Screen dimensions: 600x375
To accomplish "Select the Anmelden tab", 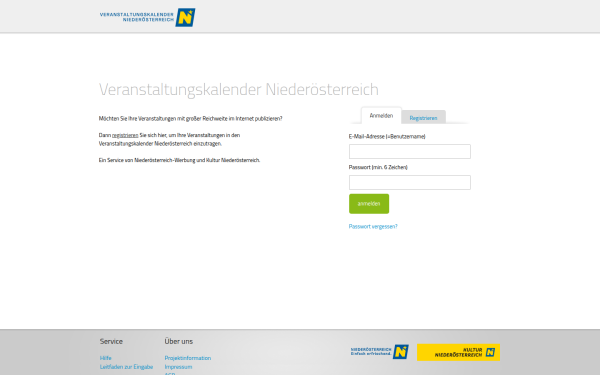I will click(x=381, y=116).
